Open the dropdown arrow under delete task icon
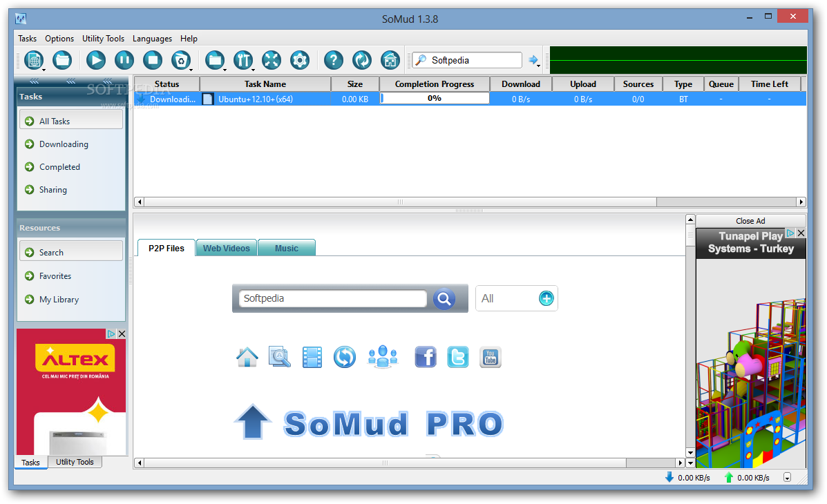This screenshot has height=504, width=827. click(x=191, y=70)
